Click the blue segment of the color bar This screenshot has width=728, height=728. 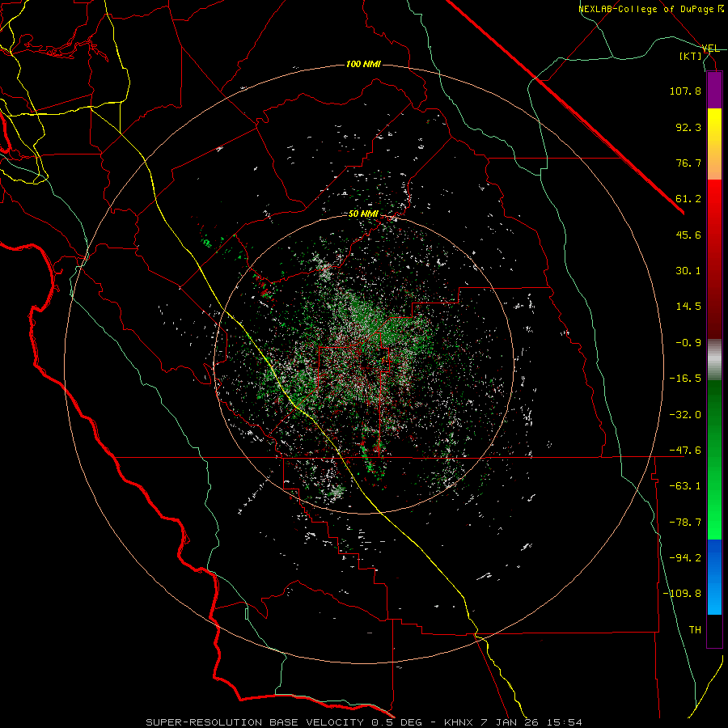tap(714, 577)
